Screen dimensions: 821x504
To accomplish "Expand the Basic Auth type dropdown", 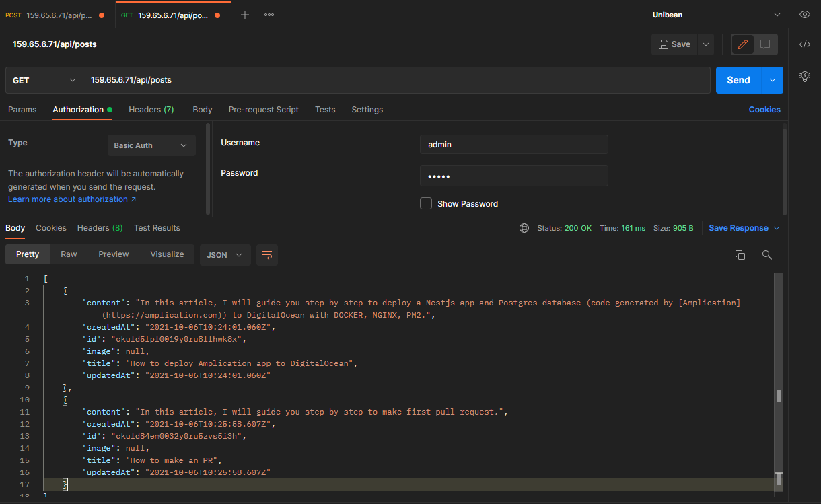I will tap(151, 145).
